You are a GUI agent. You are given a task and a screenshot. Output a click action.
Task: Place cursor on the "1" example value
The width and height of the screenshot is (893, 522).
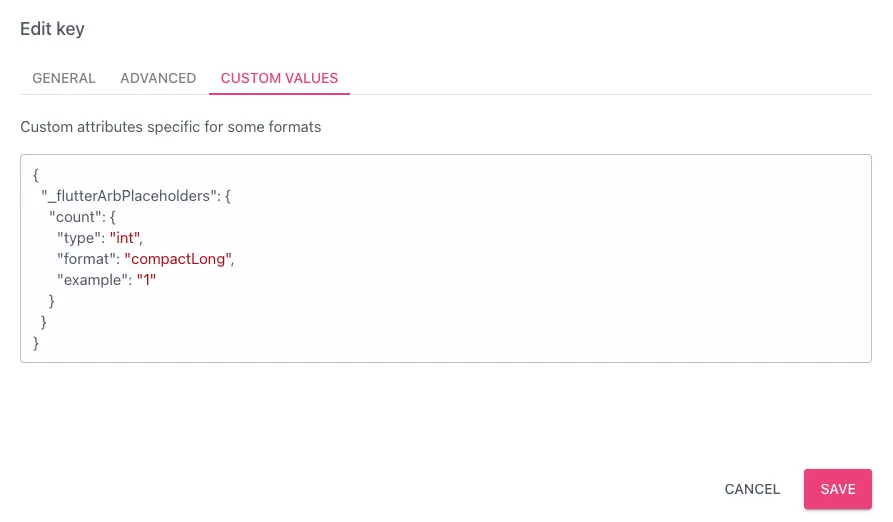(x=147, y=280)
